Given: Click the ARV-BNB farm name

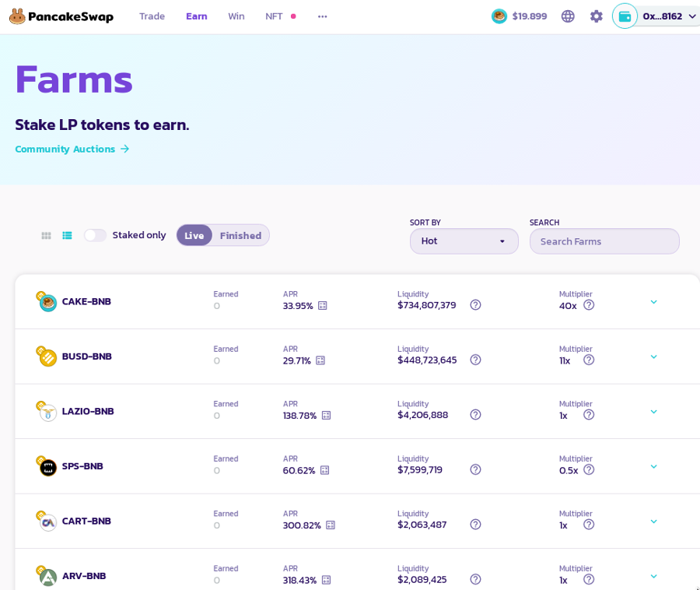Looking at the screenshot, I should pos(84,576).
